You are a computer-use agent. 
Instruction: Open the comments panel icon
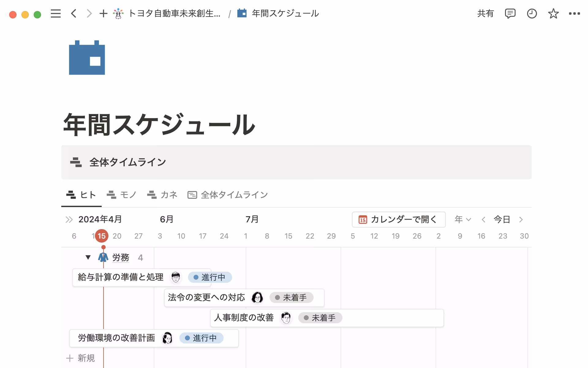[x=510, y=13]
